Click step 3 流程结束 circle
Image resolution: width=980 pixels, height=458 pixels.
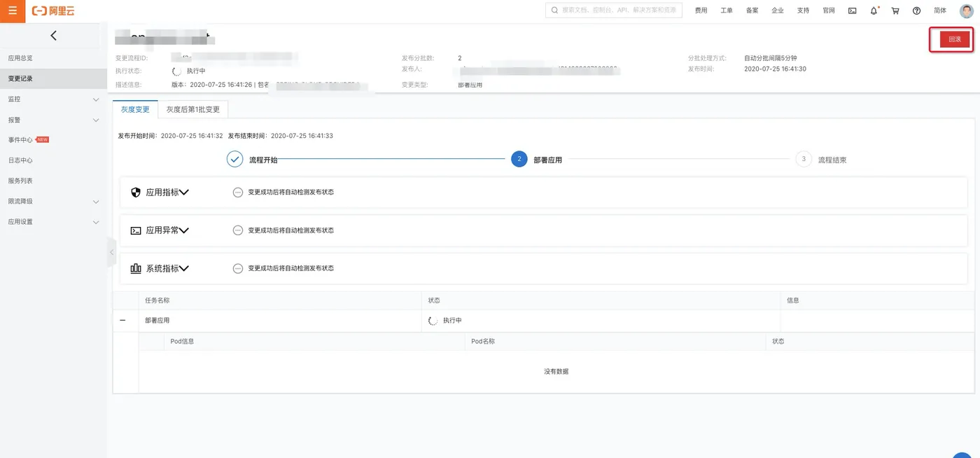point(804,160)
